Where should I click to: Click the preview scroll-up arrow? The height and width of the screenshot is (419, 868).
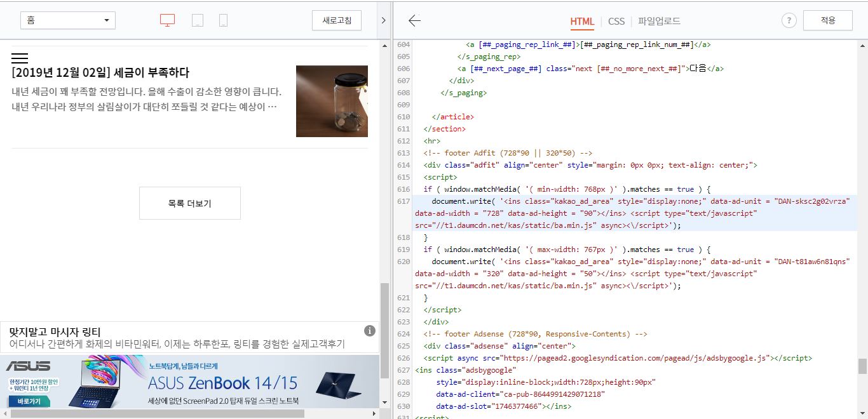pyautogui.click(x=384, y=46)
